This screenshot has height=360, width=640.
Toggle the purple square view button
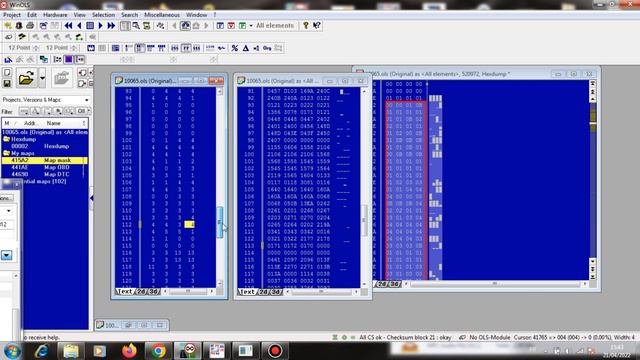click(69, 60)
